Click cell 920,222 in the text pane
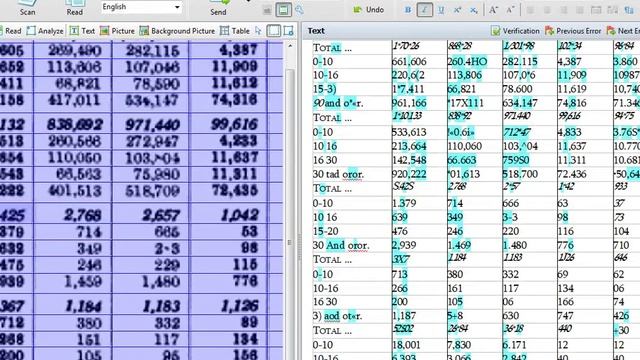This screenshot has height=360, width=640. coord(409,175)
